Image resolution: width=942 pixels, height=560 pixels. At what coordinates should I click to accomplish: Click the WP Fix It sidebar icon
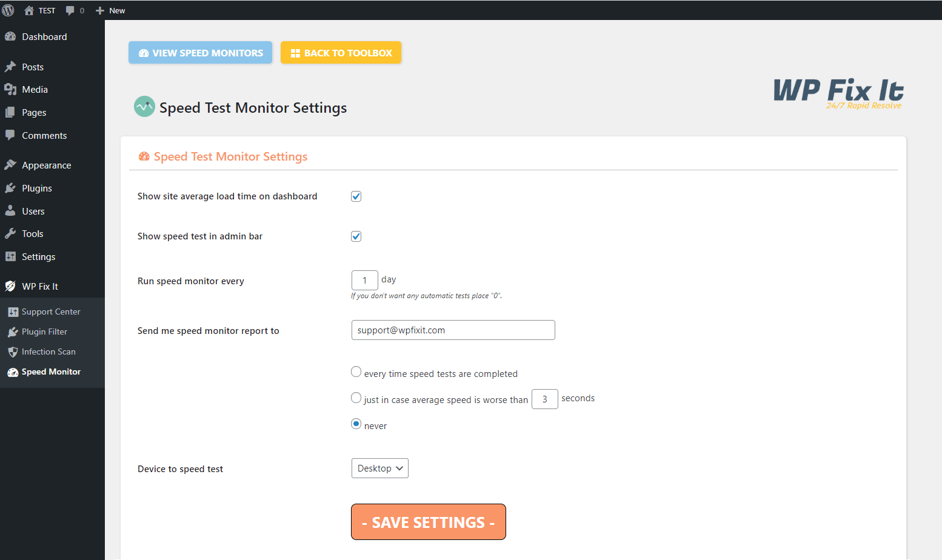(10, 286)
